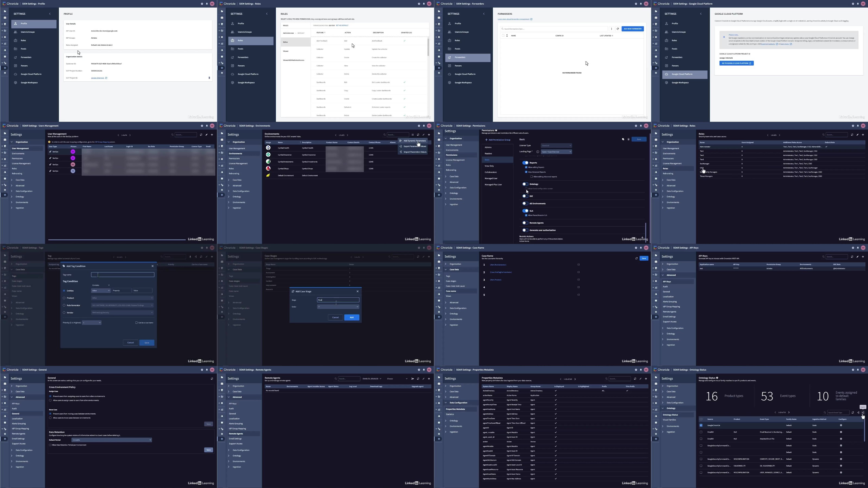This screenshot has height=488, width=868.
Task: Choose Export Parameters Values menu item
Action: tap(414, 146)
